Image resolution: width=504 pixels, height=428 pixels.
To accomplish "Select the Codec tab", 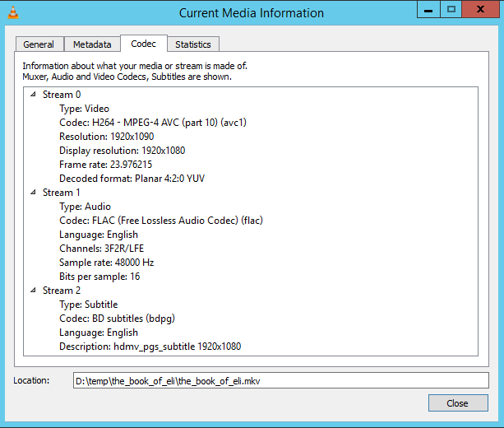I will [144, 44].
